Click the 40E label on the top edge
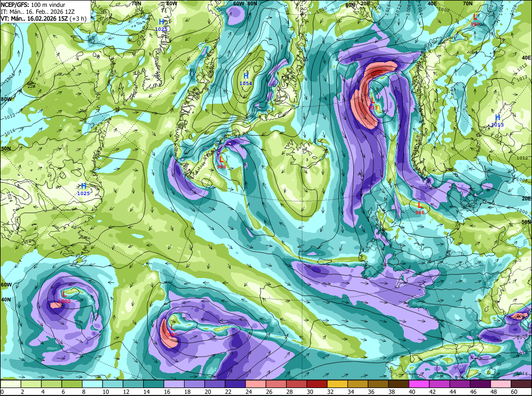532x396 pixels. click(432, 3)
